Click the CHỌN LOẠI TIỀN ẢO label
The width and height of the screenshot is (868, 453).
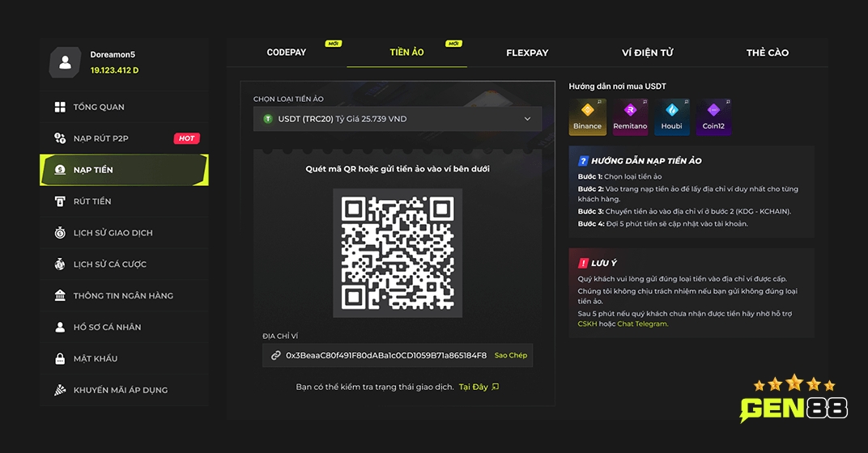pos(288,99)
